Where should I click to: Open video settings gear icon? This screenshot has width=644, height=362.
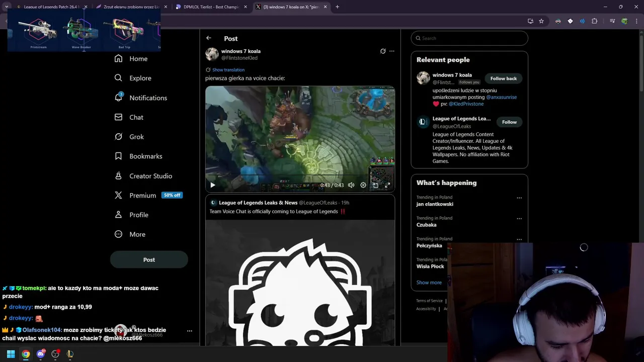[363, 185]
